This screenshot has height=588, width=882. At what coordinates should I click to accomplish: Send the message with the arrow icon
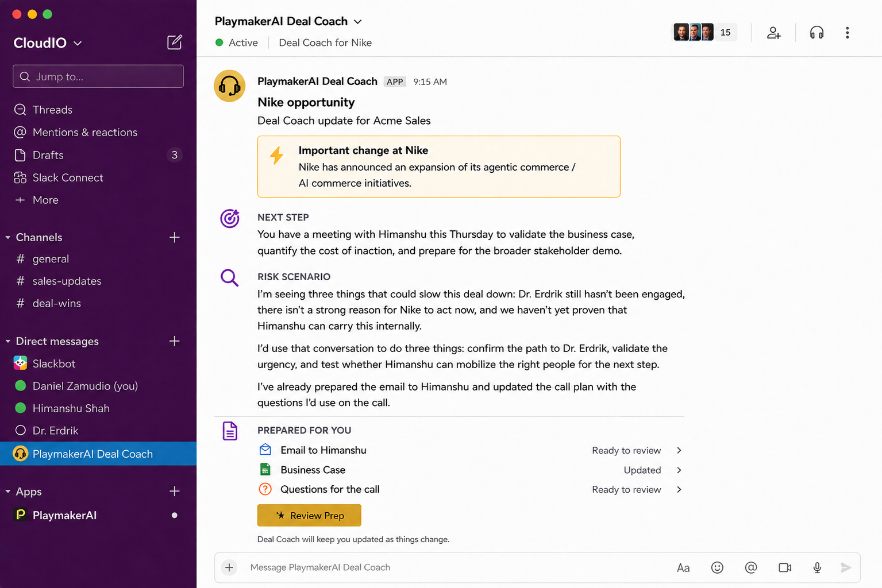(x=846, y=567)
